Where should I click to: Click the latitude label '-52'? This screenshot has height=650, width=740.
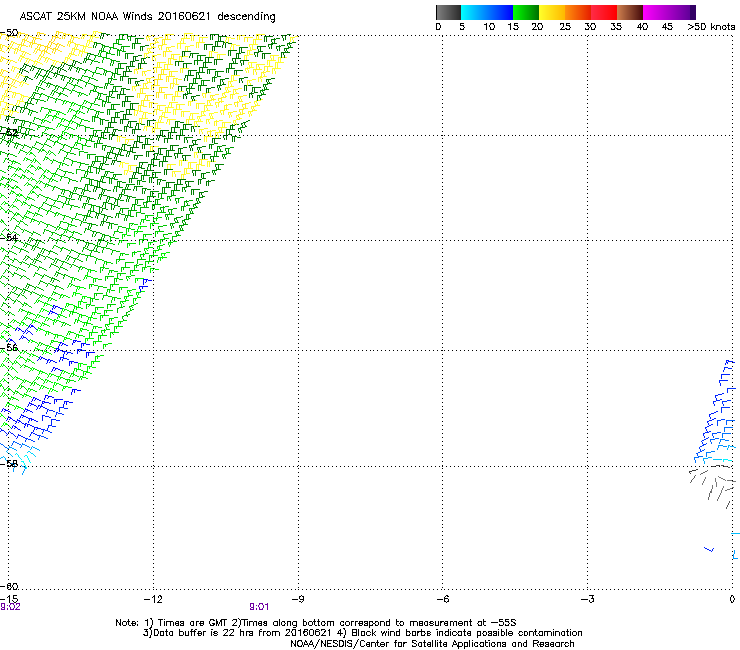click(x=9, y=133)
